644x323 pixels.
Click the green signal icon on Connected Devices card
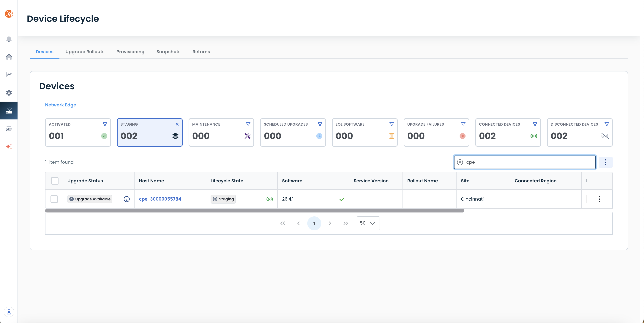(534, 136)
